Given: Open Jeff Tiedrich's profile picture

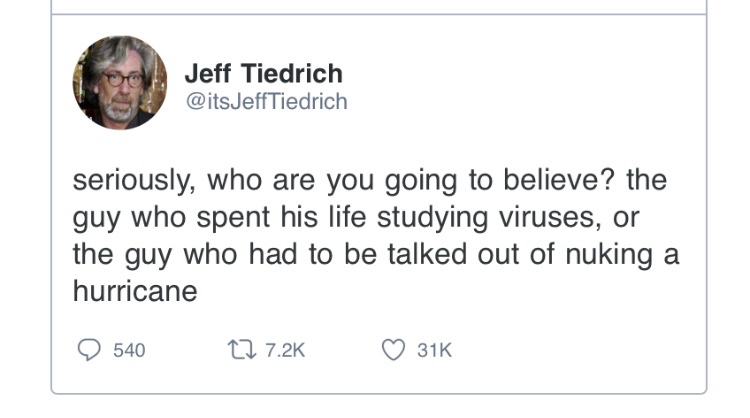Looking at the screenshot, I should [119, 83].
